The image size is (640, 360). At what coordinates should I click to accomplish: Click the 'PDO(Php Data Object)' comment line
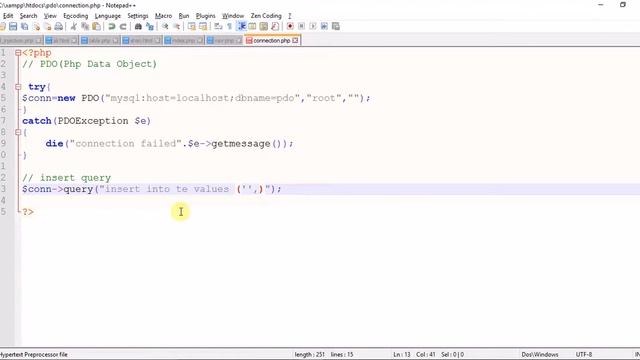[89, 64]
